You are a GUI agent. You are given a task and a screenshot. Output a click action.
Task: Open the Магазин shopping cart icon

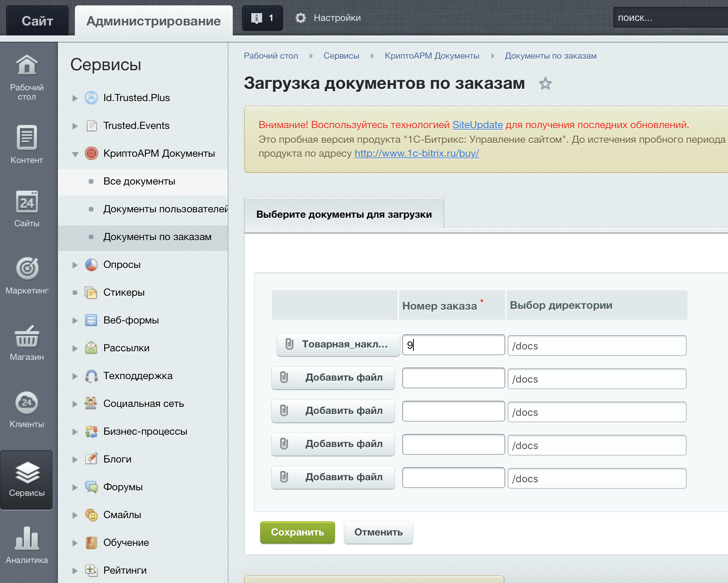(26, 337)
